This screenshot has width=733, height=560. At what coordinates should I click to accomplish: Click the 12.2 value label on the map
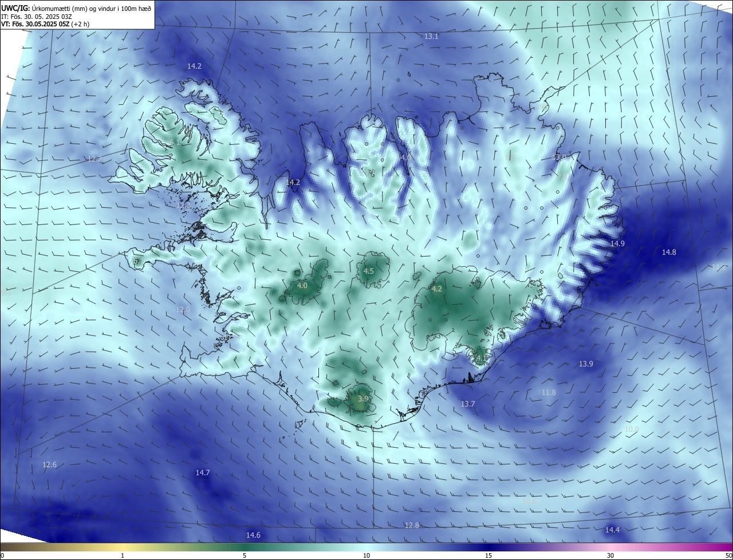coord(94,159)
